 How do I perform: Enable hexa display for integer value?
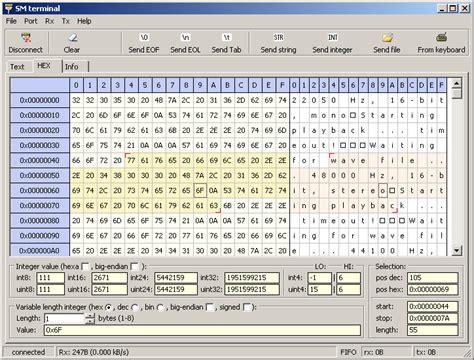coord(86,267)
